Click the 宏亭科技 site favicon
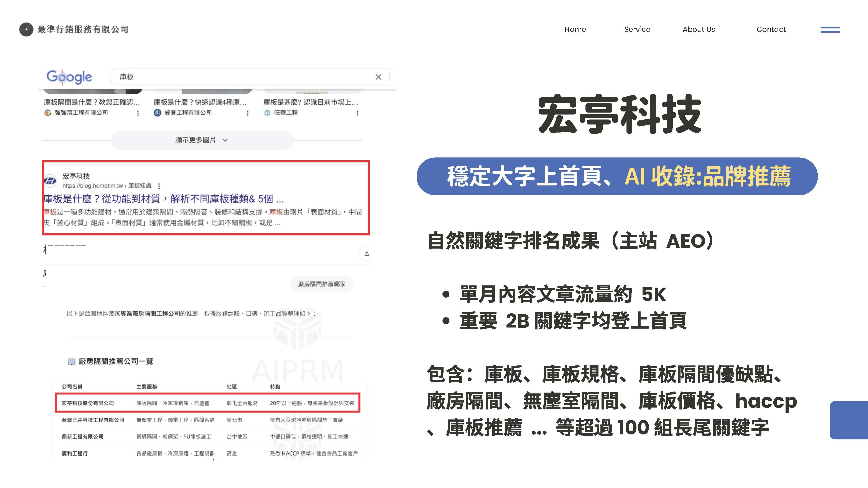Screen dimensions: 868x488 (51, 181)
